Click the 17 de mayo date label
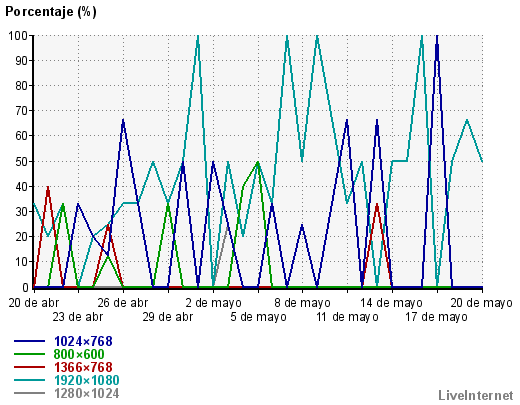Viewport: 520px width, 405px height. [x=436, y=317]
